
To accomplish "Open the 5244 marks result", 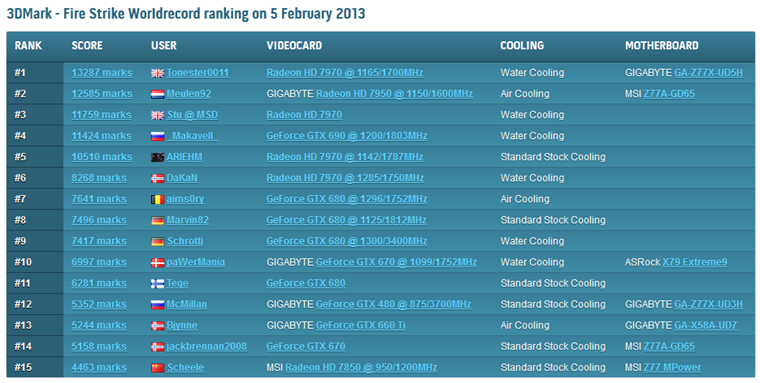I will click(99, 325).
